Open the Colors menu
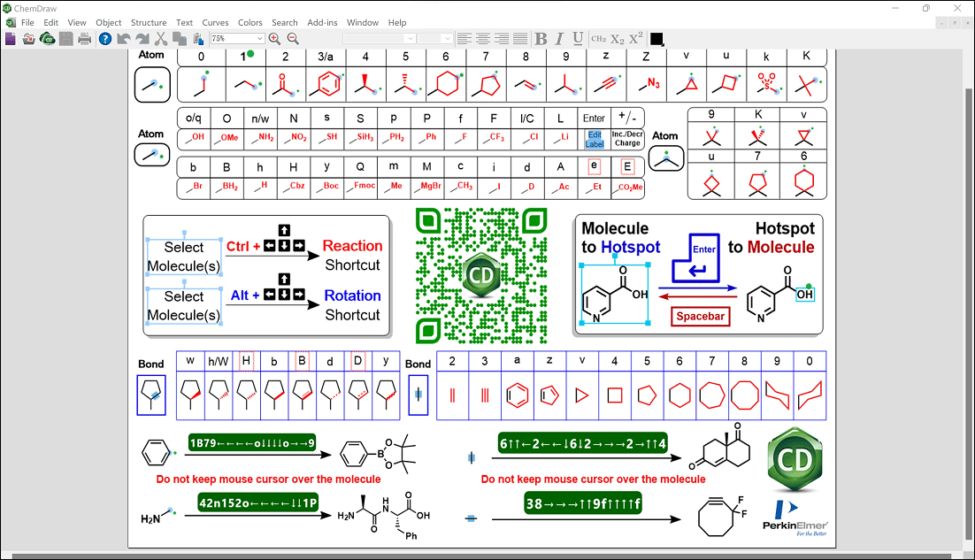Image resolution: width=975 pixels, height=560 pixels. [250, 22]
